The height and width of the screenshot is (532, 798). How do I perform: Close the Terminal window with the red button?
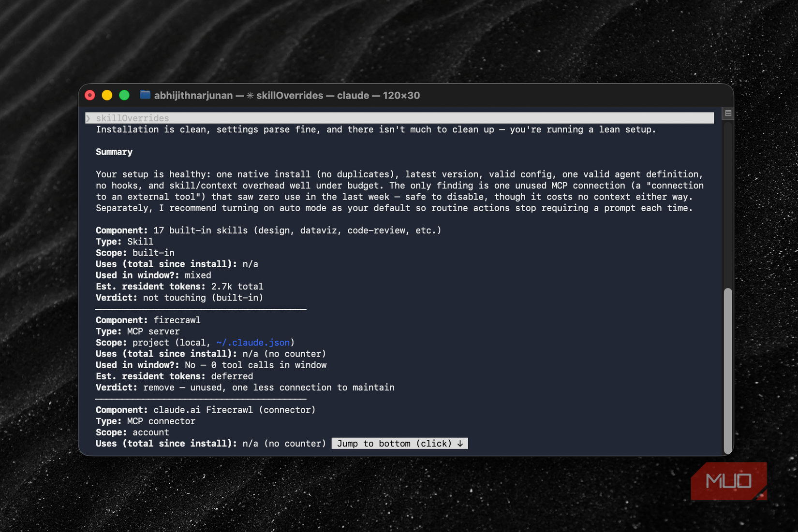tap(90, 95)
